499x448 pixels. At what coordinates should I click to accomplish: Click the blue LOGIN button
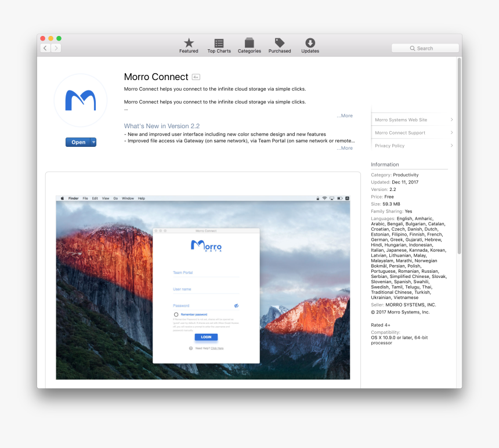click(x=206, y=337)
